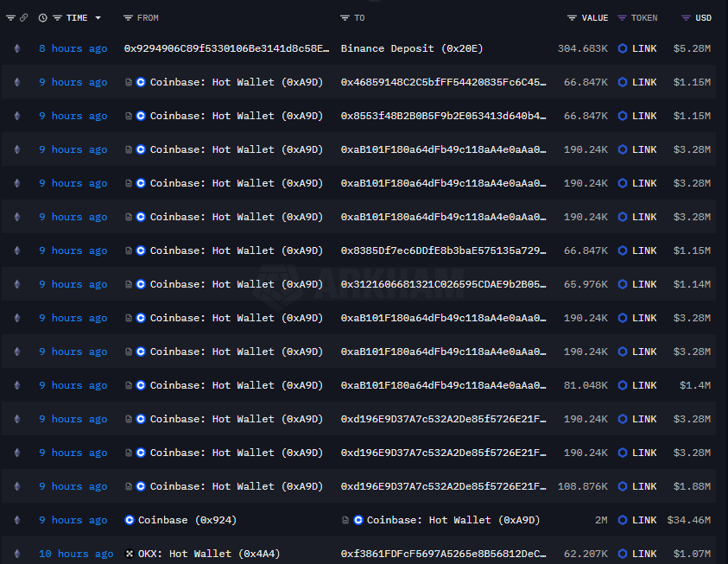Image resolution: width=728 pixels, height=564 pixels.
Task: Open the TOKEN column filter icon
Action: point(622,18)
